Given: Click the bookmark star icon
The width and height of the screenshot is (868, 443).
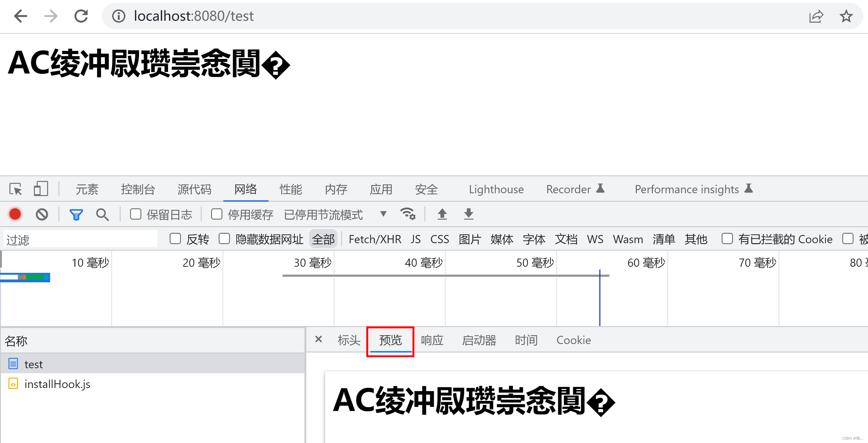Looking at the screenshot, I should (x=846, y=16).
